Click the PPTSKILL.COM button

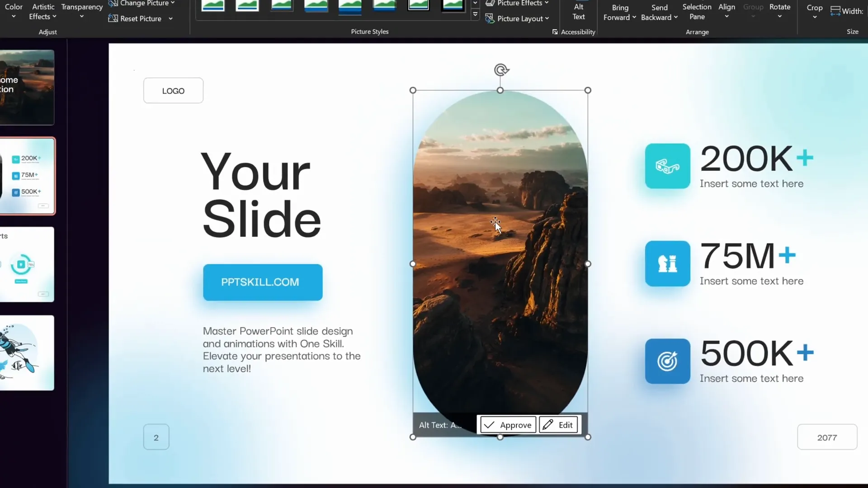coord(263,282)
